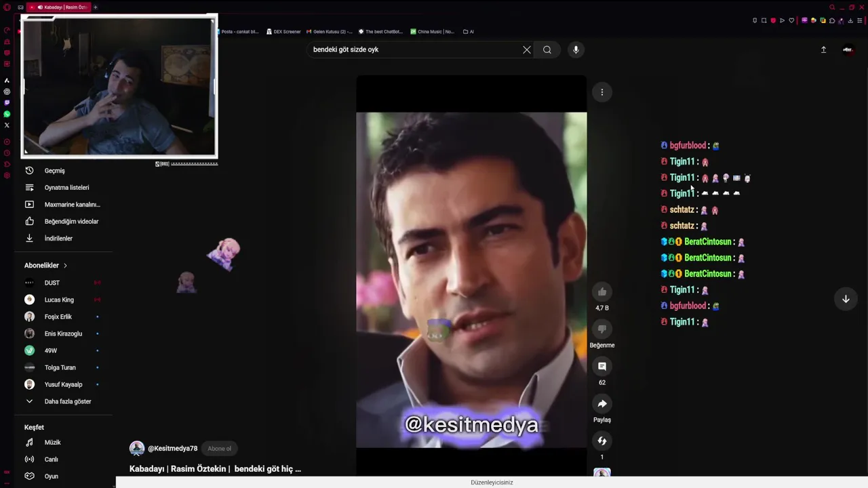Go to next Short with down arrow
The image size is (868, 488).
tap(846, 299)
